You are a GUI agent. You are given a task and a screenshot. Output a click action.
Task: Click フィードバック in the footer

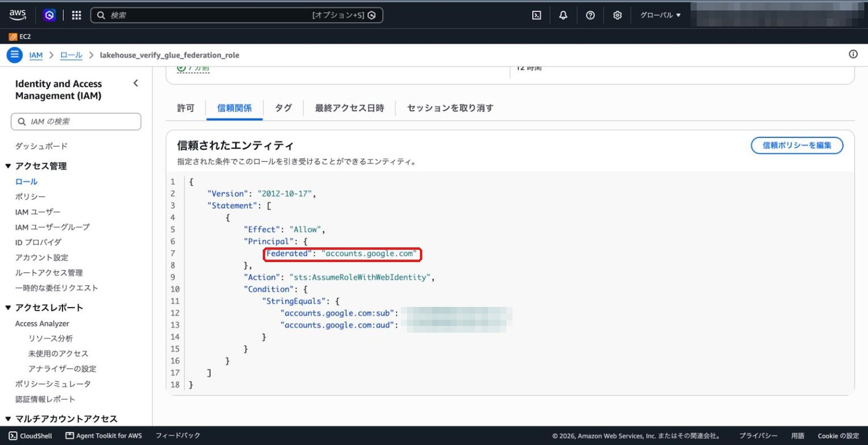click(x=178, y=436)
